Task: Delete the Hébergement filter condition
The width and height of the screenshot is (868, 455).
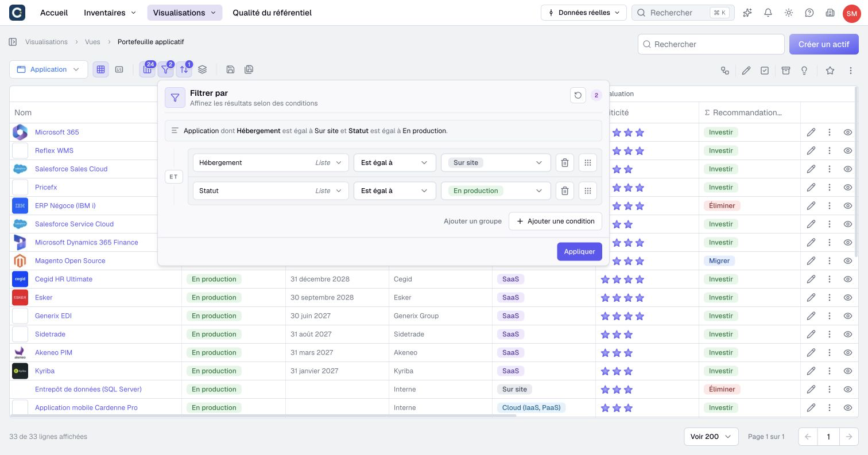Action: point(565,162)
